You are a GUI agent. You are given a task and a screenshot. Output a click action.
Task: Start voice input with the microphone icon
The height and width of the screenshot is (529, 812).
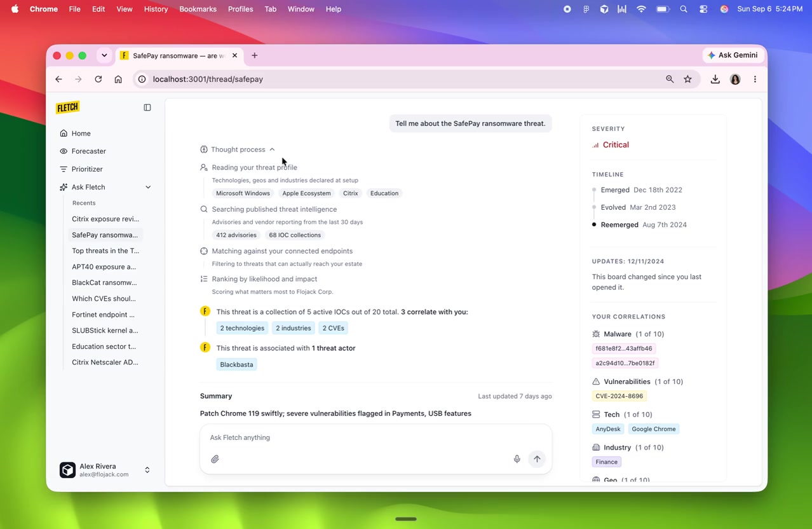click(x=517, y=459)
